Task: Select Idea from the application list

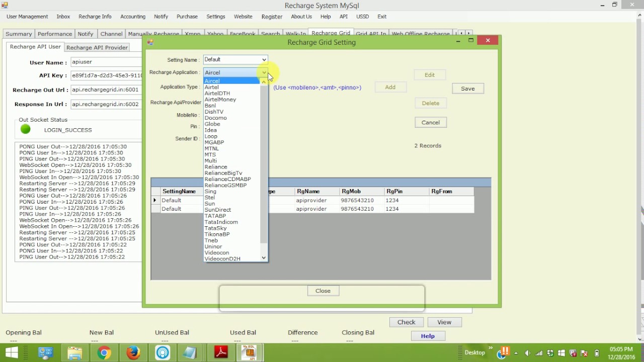Action: [211, 130]
